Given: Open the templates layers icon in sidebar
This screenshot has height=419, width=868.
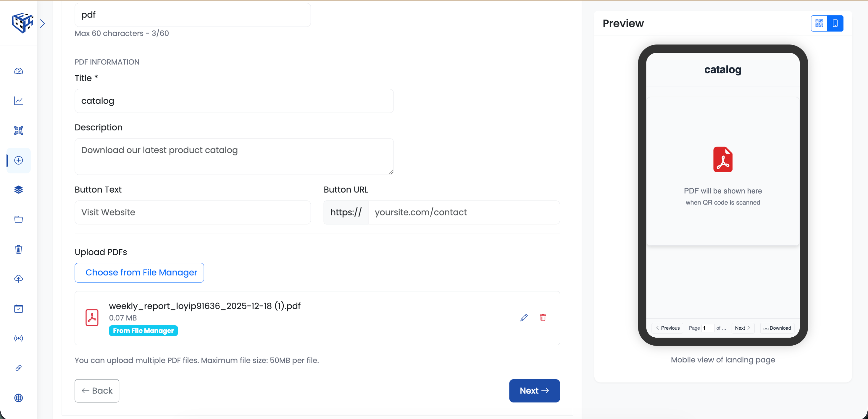Looking at the screenshot, I should [x=19, y=190].
